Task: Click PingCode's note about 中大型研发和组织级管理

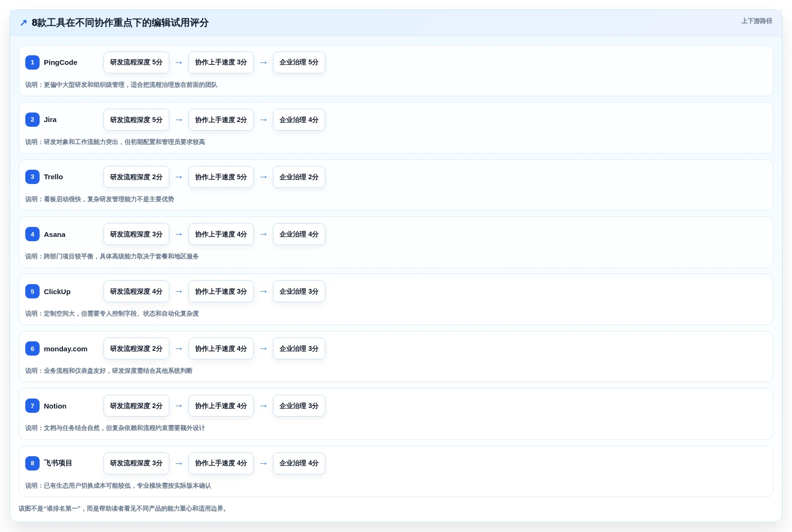Action: [x=121, y=85]
